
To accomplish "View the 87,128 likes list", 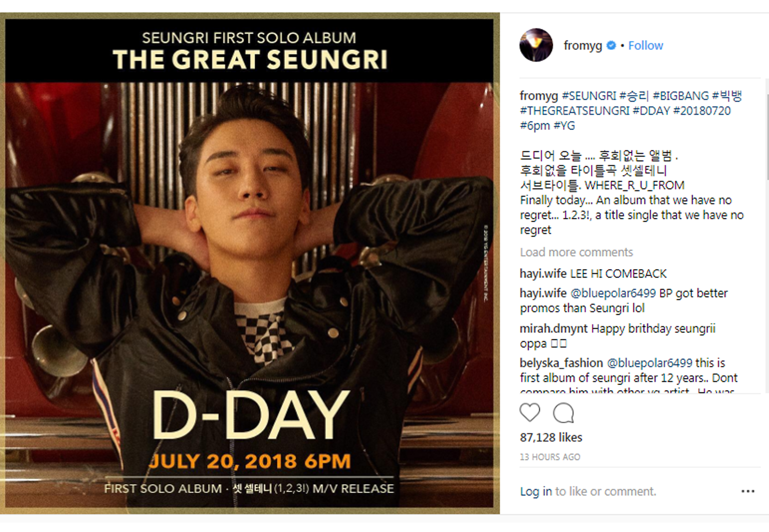I will click(x=551, y=437).
